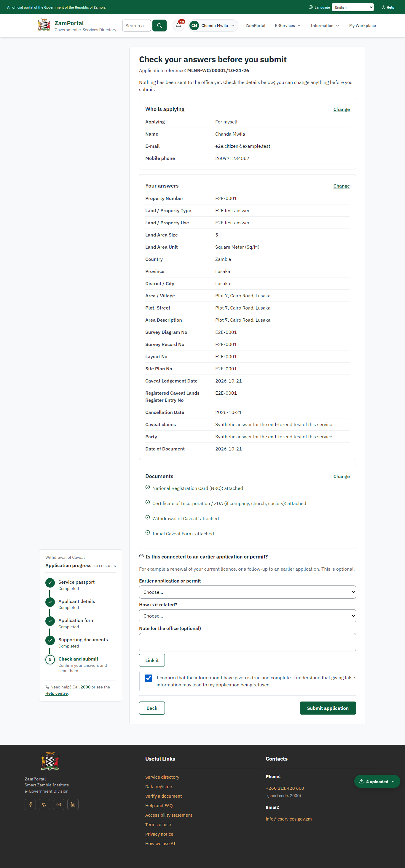405x868 pixels.
Task: Expand the Information menu
Action: coord(325,26)
